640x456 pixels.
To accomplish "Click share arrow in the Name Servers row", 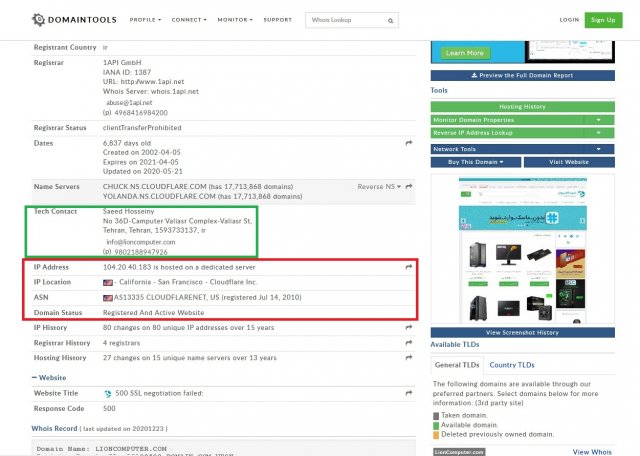I will (409, 186).
